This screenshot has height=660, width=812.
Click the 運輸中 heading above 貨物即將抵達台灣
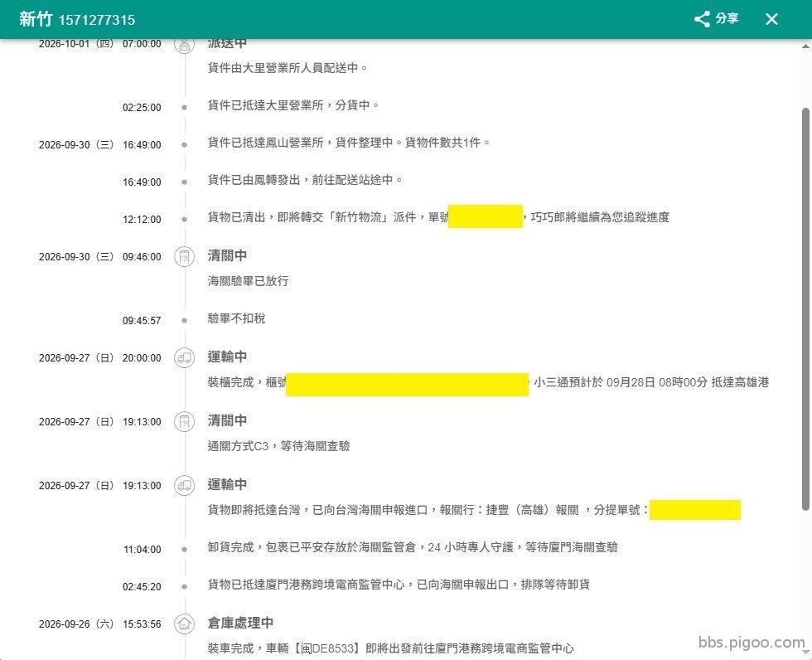coord(227,484)
